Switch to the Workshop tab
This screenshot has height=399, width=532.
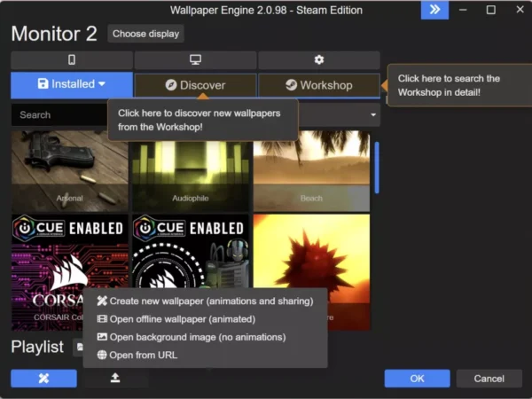318,85
